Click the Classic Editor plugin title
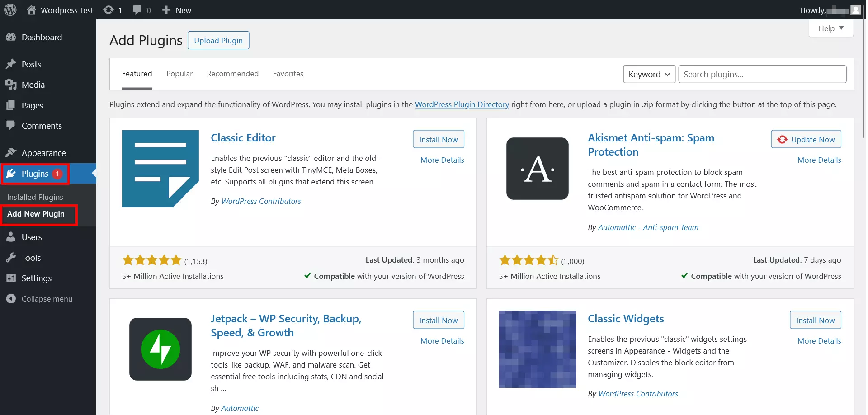The image size is (868, 415). 243,138
